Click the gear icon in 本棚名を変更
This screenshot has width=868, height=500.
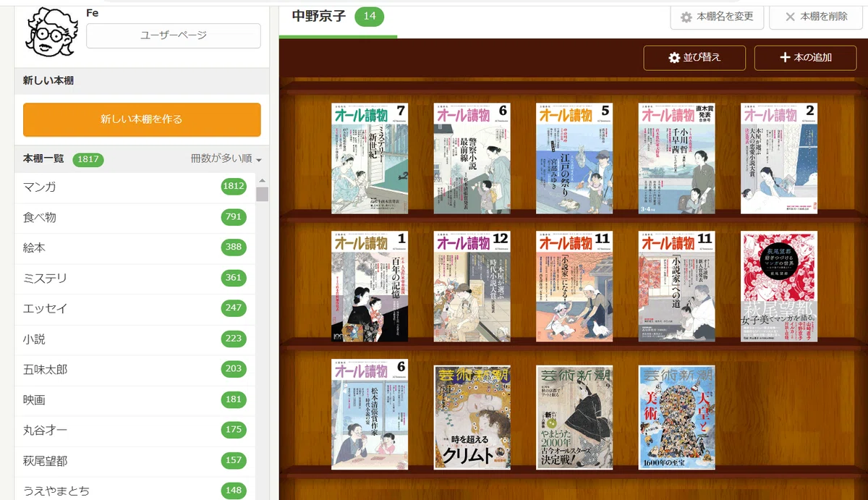pyautogui.click(x=686, y=17)
